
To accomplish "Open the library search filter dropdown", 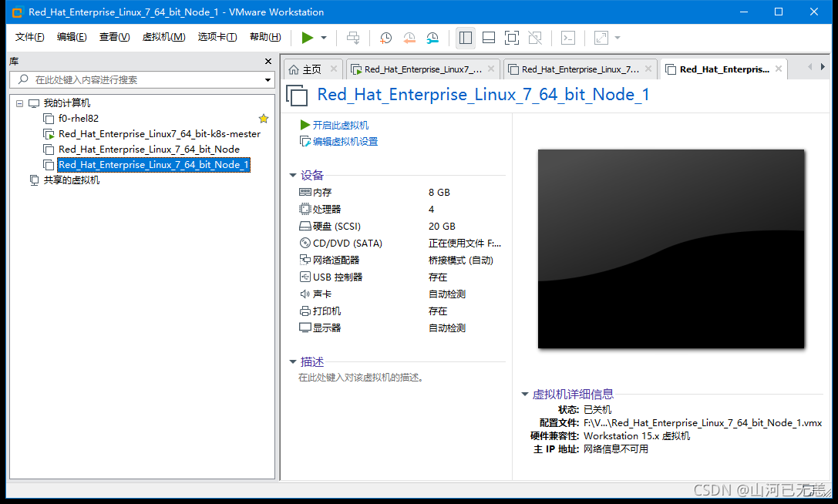I will 268,80.
